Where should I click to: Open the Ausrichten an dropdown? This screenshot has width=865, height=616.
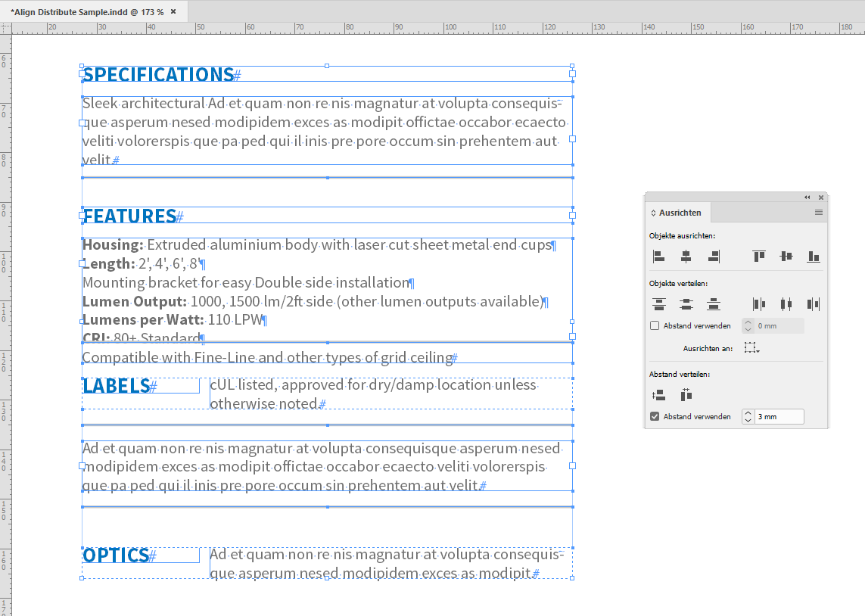click(x=751, y=348)
